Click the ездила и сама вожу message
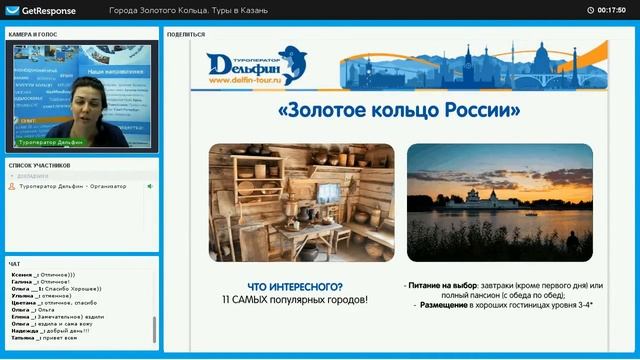 pos(52,324)
